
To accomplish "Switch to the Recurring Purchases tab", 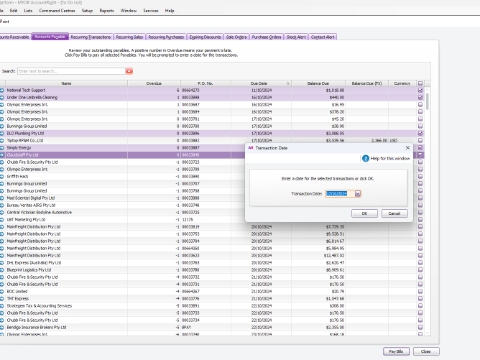I will [x=166, y=37].
